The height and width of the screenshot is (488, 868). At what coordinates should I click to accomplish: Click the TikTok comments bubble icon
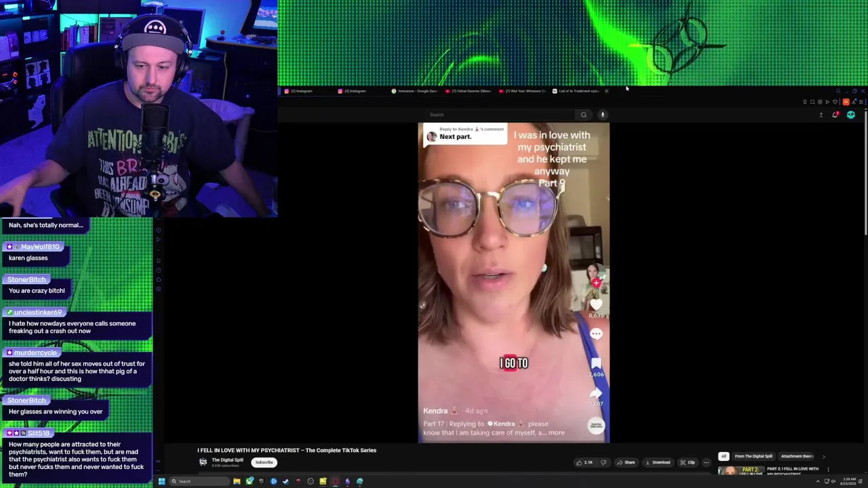tap(596, 333)
